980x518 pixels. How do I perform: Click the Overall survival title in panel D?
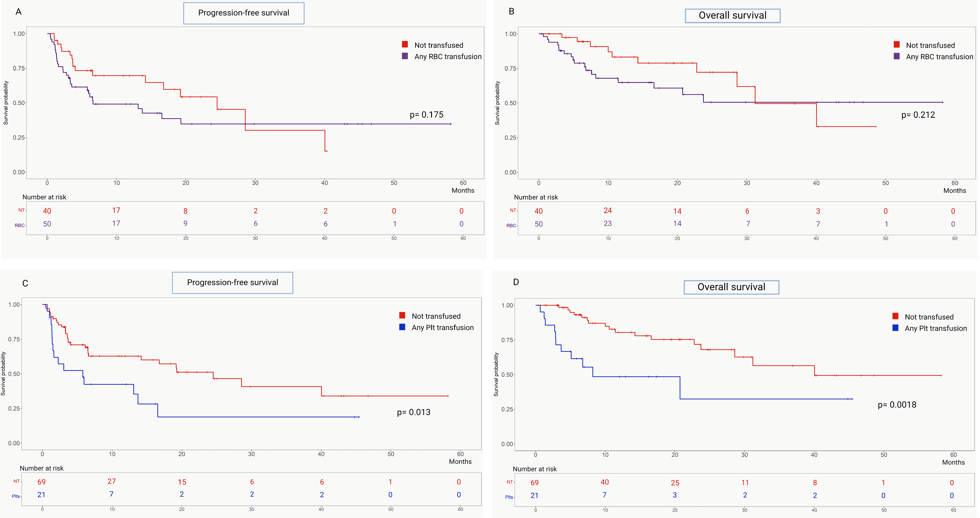[x=731, y=287]
